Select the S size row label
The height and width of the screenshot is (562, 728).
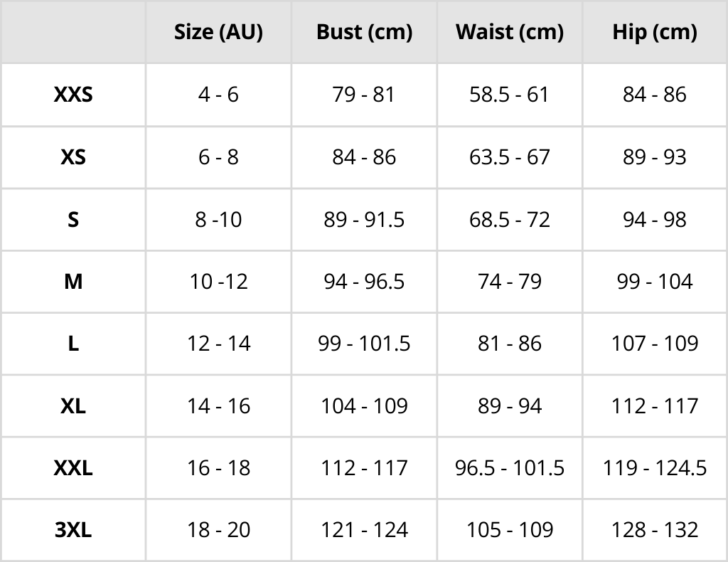[x=73, y=220]
